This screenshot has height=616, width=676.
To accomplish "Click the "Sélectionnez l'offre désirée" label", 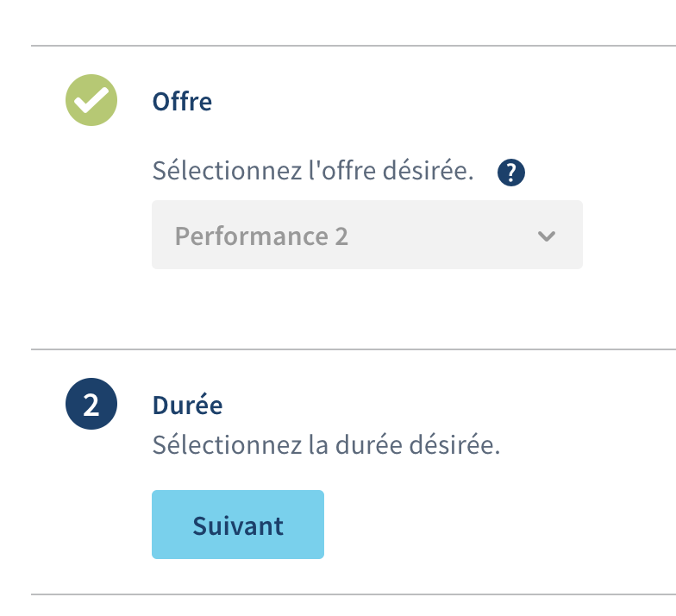I will click(x=313, y=171).
